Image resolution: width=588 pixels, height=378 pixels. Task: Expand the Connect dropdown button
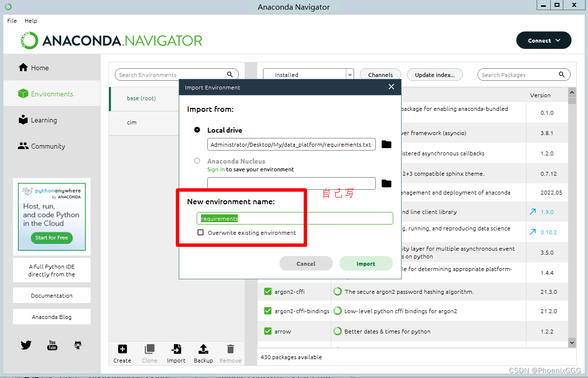coord(544,41)
